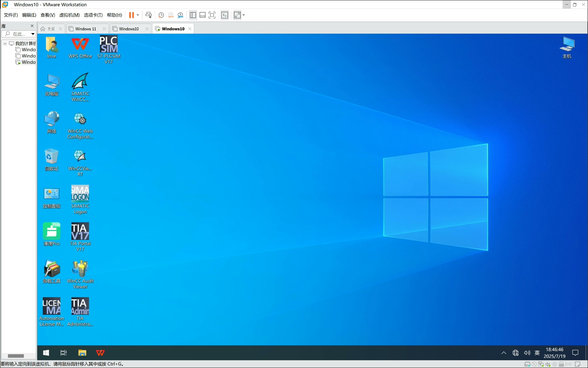This screenshot has width=588, height=368.
Task: Select the SIMATIC Logon desktop icon
Action: [x=80, y=199]
